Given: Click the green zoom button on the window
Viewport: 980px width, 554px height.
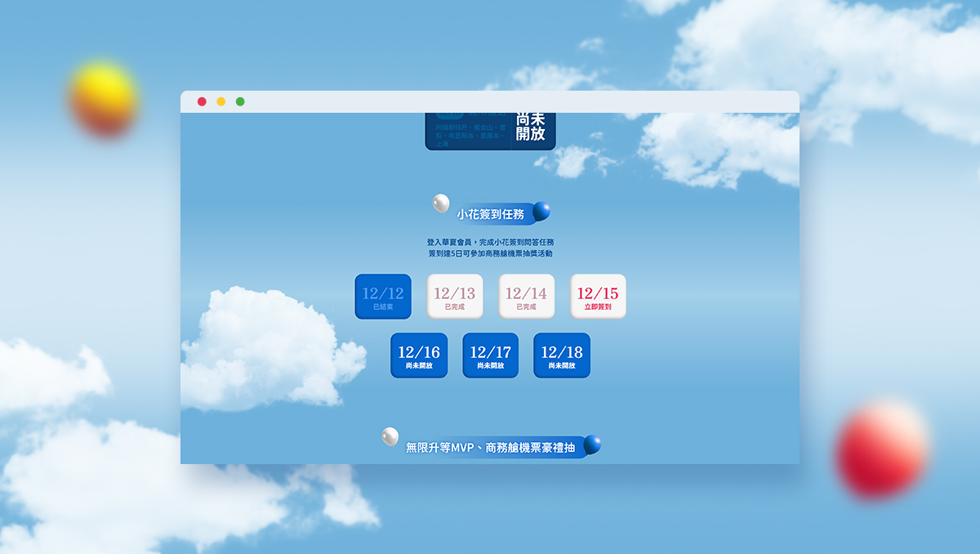Looking at the screenshot, I should click(x=239, y=101).
